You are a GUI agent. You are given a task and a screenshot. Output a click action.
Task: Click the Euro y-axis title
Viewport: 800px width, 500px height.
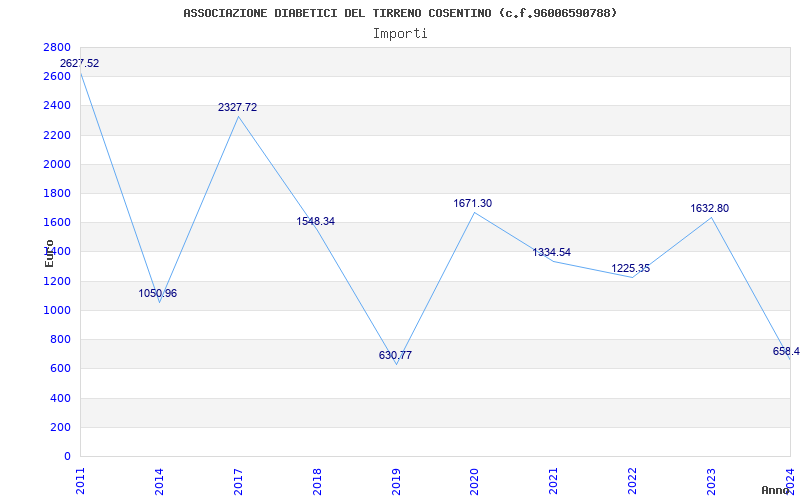click(x=49, y=253)
